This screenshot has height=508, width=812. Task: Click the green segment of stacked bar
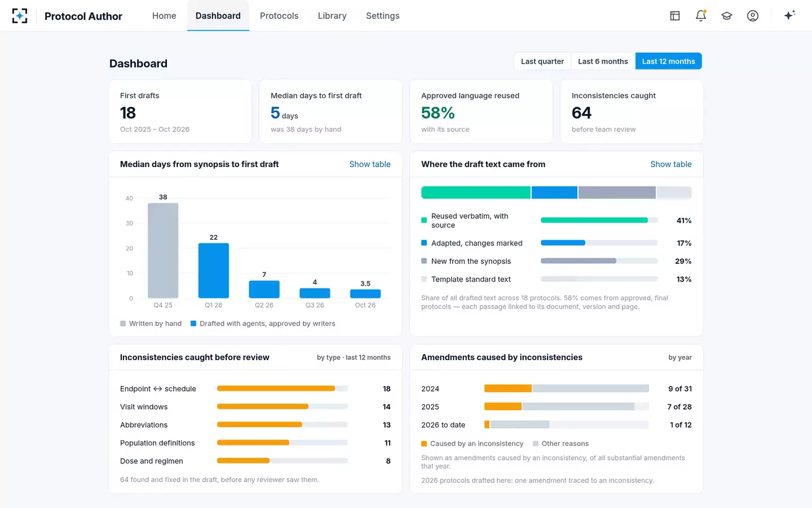(476, 192)
